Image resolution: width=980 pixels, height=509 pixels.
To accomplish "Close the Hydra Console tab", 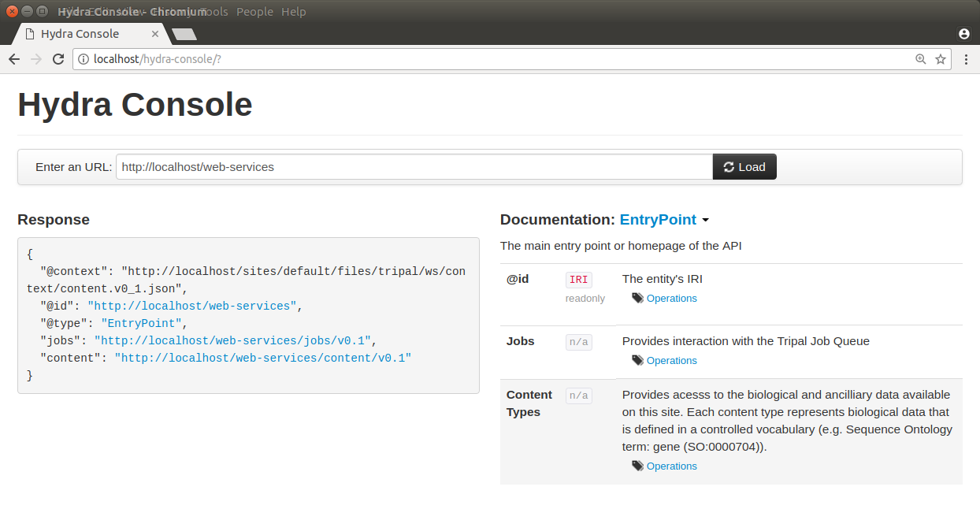I will pyautogui.click(x=155, y=34).
